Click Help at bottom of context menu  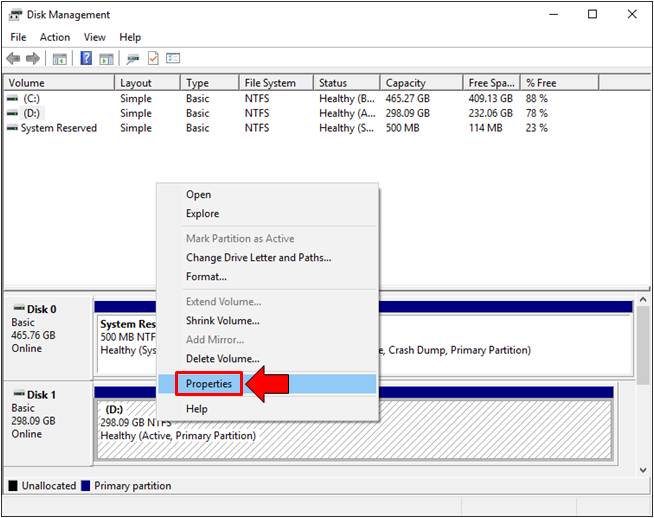(267, 409)
